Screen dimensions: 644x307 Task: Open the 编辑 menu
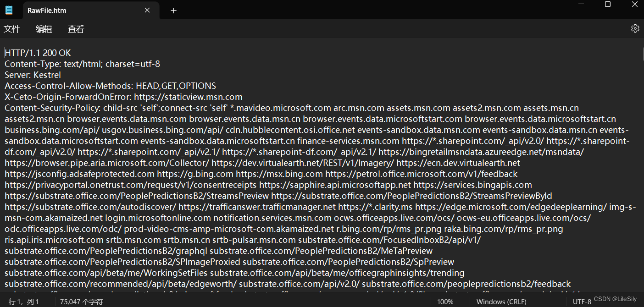pyautogui.click(x=44, y=29)
